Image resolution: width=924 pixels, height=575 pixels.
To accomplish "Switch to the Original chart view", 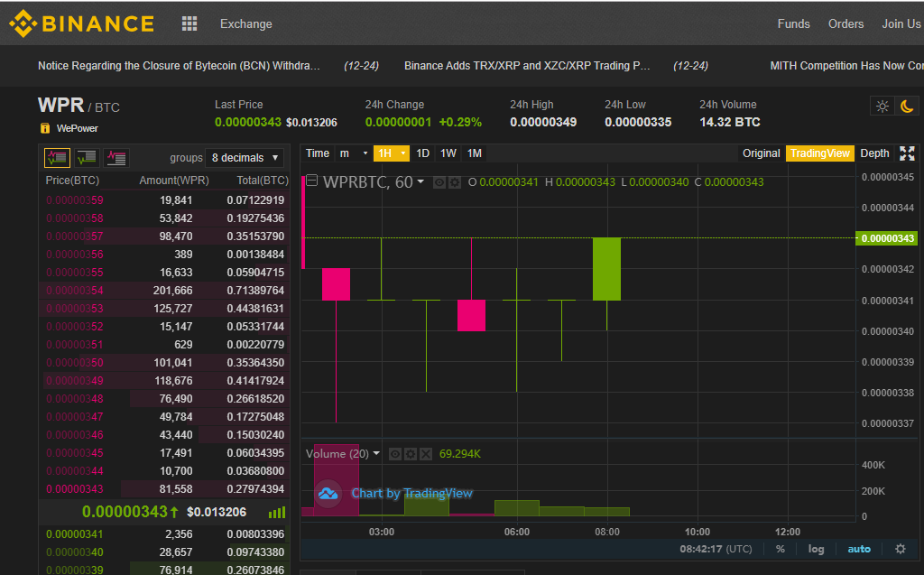I will (x=761, y=153).
